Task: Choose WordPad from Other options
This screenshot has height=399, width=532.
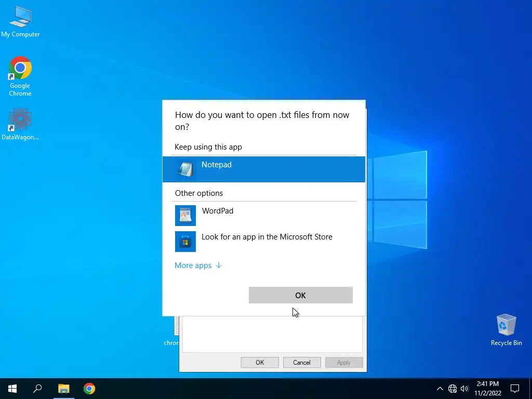Action: [x=263, y=216]
